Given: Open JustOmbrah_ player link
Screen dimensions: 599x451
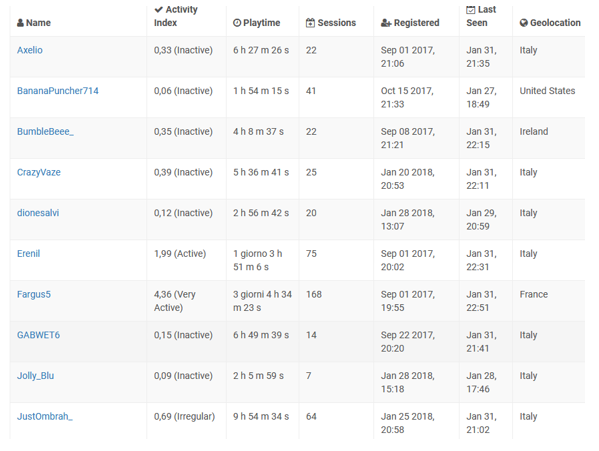Looking at the screenshot, I should (x=45, y=417).
